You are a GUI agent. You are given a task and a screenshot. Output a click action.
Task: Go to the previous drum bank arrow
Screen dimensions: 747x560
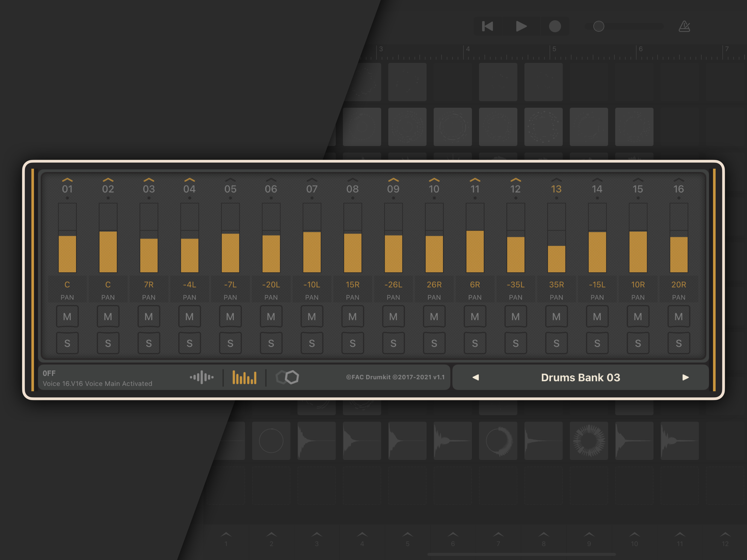(x=475, y=377)
